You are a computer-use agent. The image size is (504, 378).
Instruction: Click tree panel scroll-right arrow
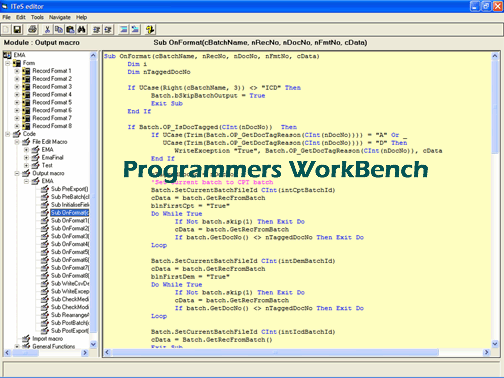85,353
